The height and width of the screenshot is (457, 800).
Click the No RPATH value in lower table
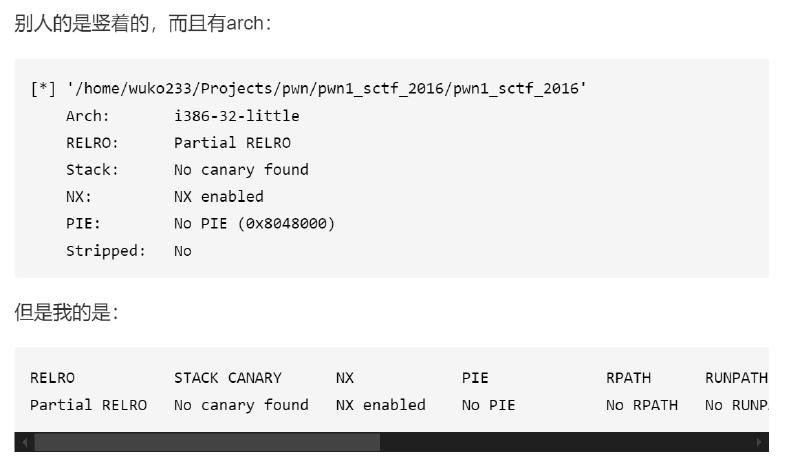point(641,405)
